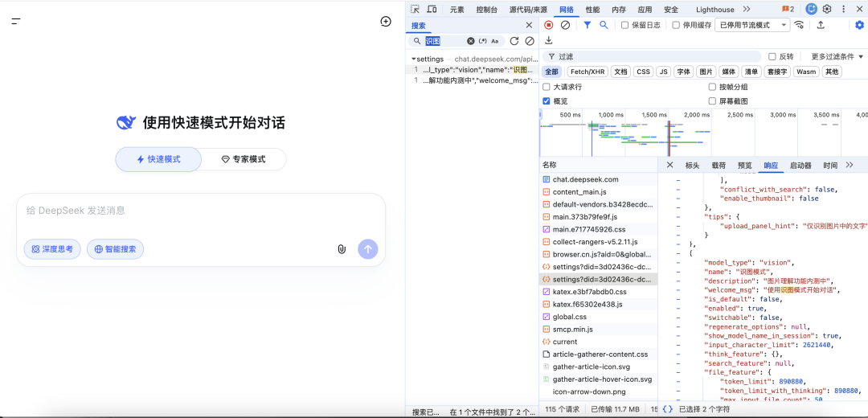
Task: Start a new chat with plus icon
Action: click(x=385, y=21)
